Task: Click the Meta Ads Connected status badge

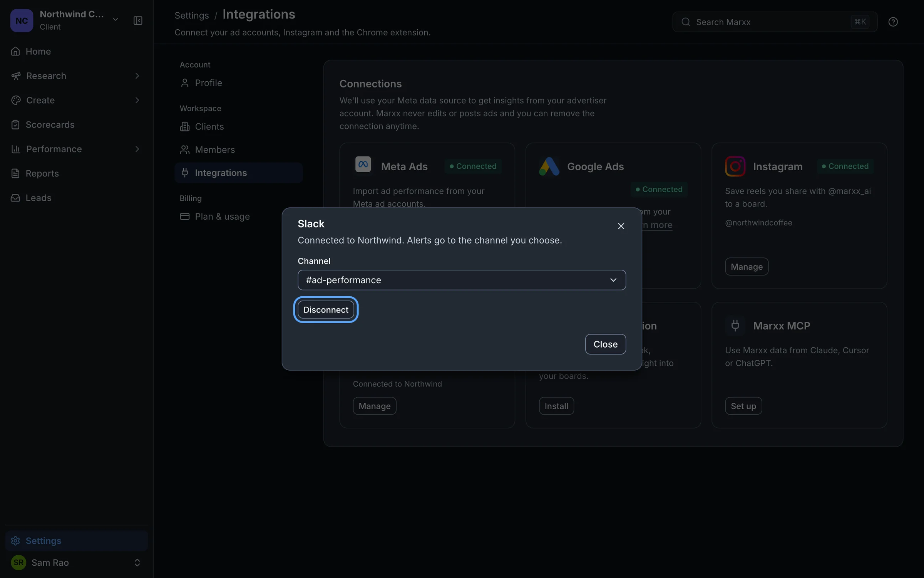Action: [473, 166]
